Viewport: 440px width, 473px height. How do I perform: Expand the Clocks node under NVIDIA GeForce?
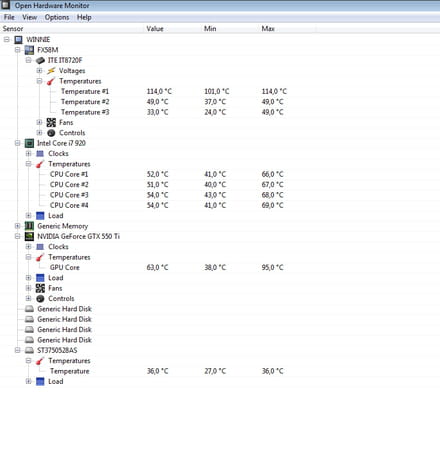(29, 247)
